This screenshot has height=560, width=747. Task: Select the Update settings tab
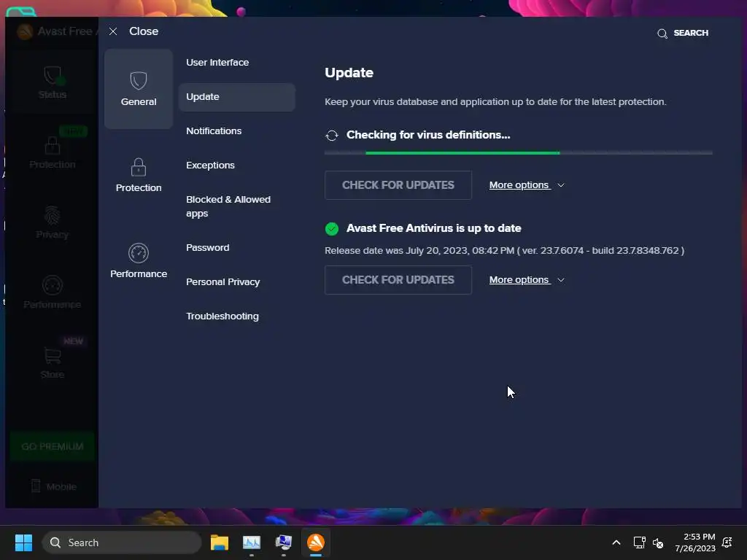237,97
